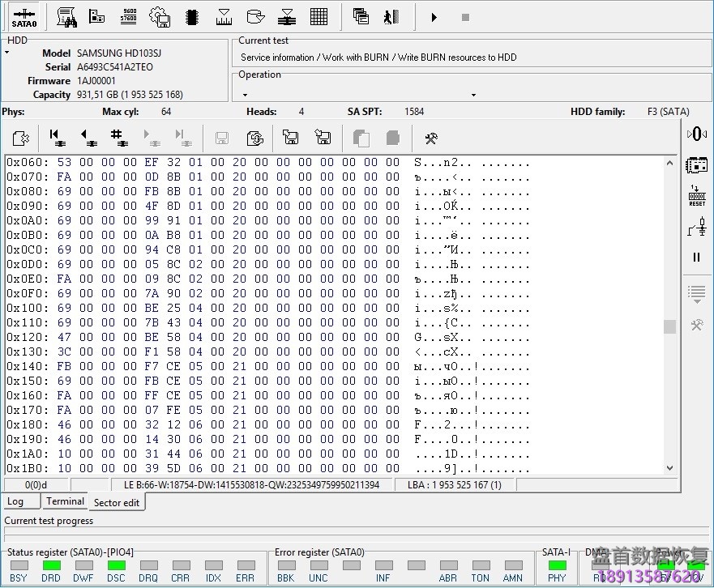This screenshot has width=714, height=588.
Task: Click the SATA0 port selection icon
Action: 24,16
